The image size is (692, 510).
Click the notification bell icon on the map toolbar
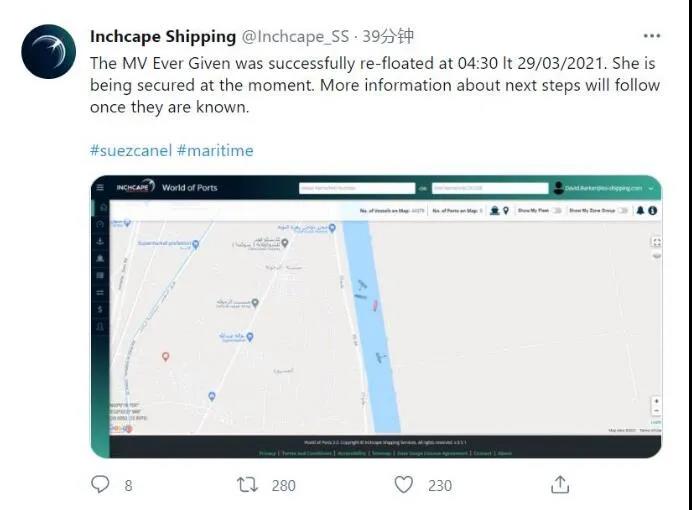tap(640, 210)
